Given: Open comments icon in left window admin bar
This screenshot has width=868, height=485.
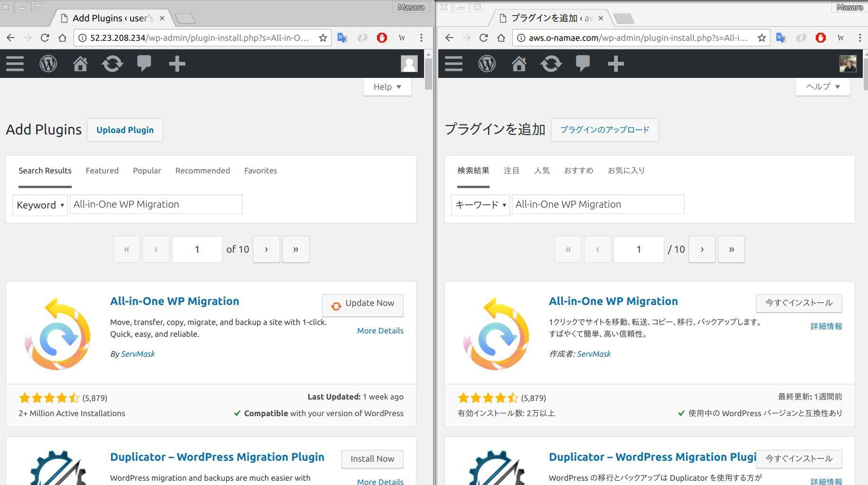Looking at the screenshot, I should [144, 64].
